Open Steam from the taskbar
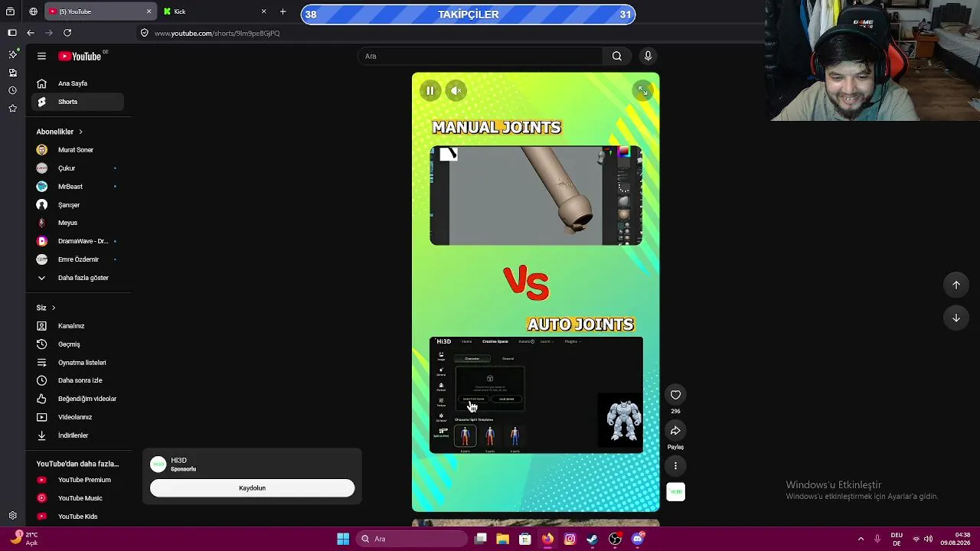This screenshot has height=551, width=980. (x=592, y=539)
